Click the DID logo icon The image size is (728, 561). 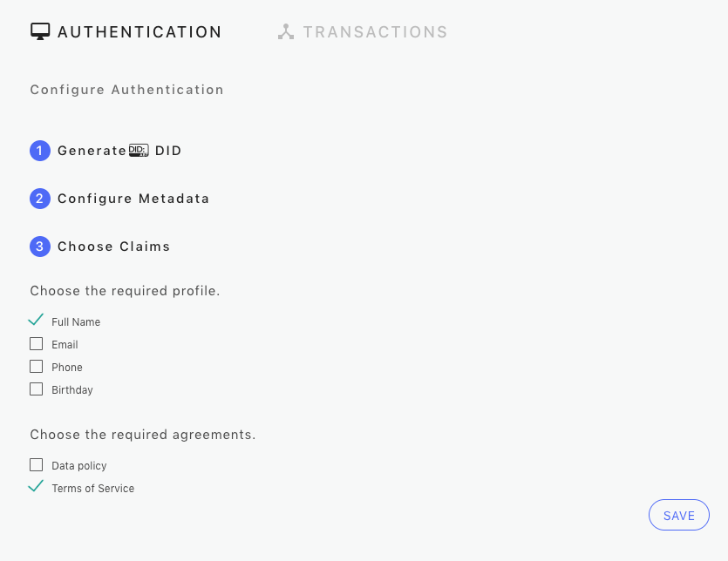tap(139, 151)
